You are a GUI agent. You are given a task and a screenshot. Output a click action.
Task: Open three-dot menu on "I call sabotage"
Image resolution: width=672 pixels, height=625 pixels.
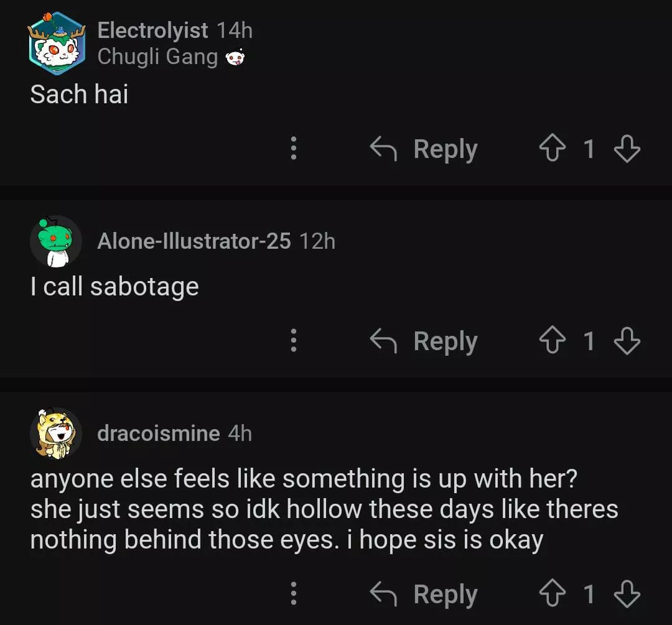[294, 341]
